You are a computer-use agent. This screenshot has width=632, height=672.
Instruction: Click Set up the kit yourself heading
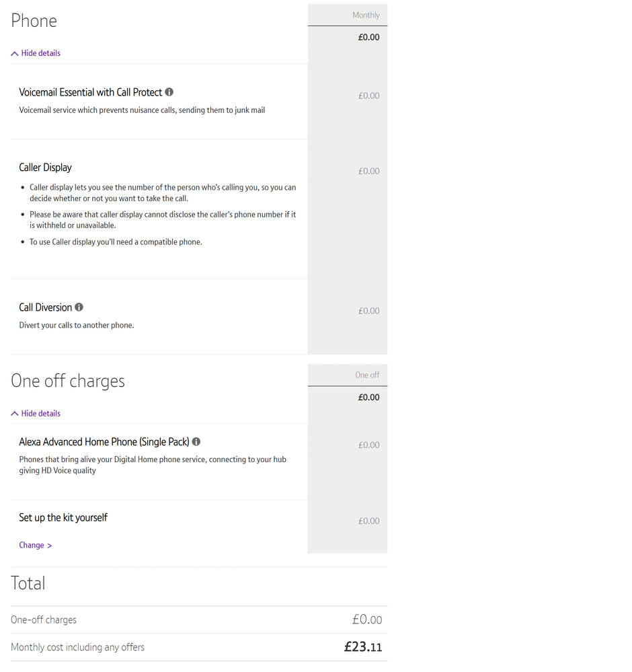[x=63, y=517]
